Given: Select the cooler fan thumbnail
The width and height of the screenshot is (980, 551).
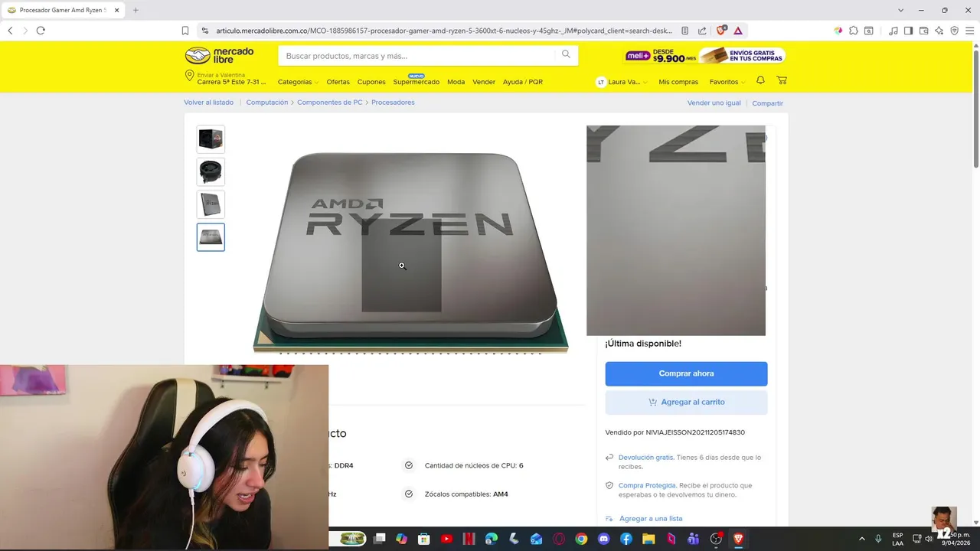Looking at the screenshot, I should tap(211, 171).
